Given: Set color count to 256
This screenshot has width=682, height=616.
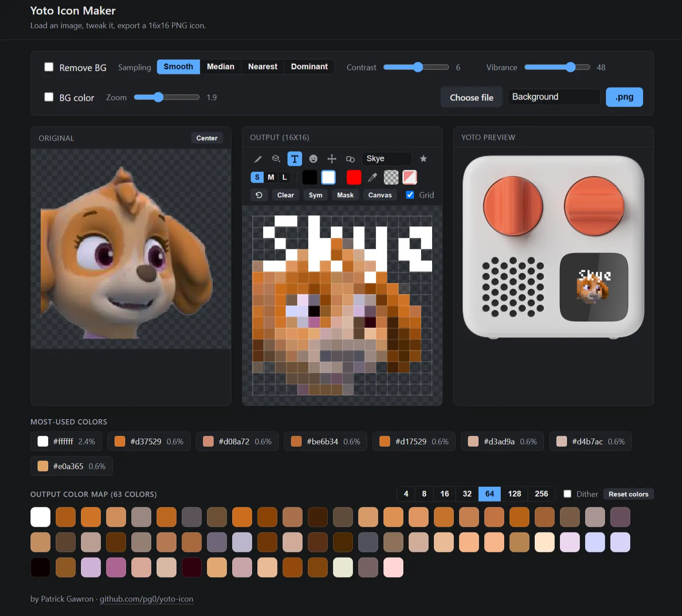Looking at the screenshot, I should [x=541, y=494].
